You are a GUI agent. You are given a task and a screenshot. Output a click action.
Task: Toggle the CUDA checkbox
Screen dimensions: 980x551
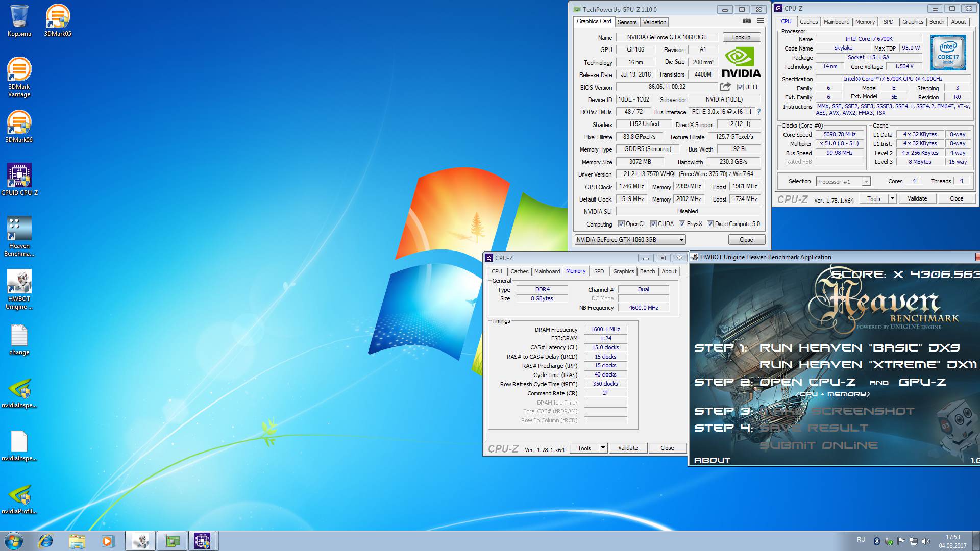click(x=653, y=224)
